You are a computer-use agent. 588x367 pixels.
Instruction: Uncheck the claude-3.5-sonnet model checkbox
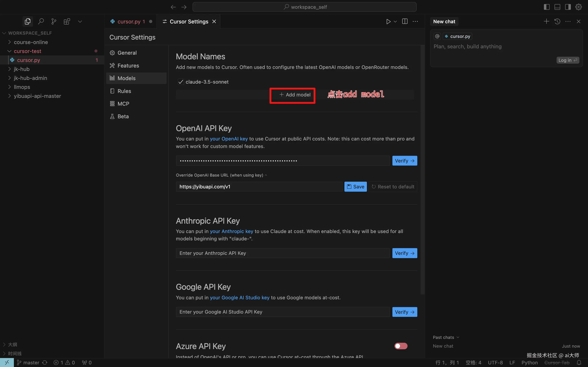[x=180, y=82]
